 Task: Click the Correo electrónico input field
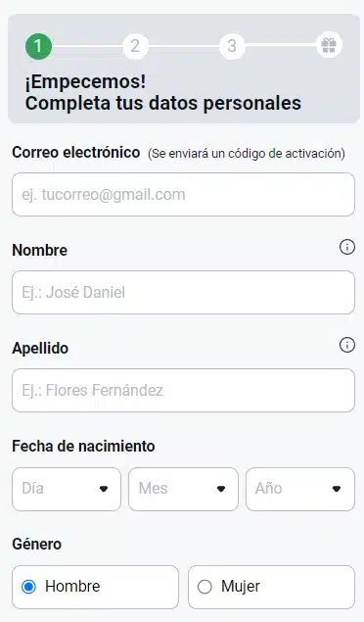(183, 194)
